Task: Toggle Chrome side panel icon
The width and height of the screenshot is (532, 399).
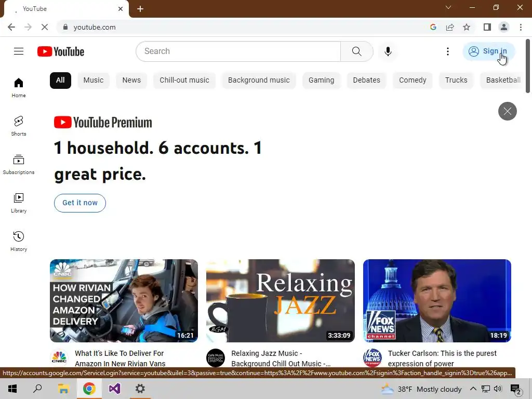Action: coord(487,27)
